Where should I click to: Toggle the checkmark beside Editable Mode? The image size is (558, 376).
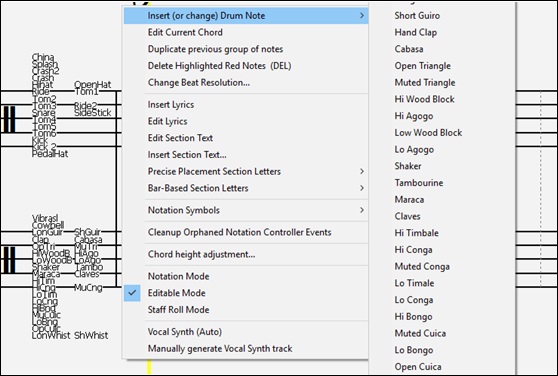coord(132,293)
